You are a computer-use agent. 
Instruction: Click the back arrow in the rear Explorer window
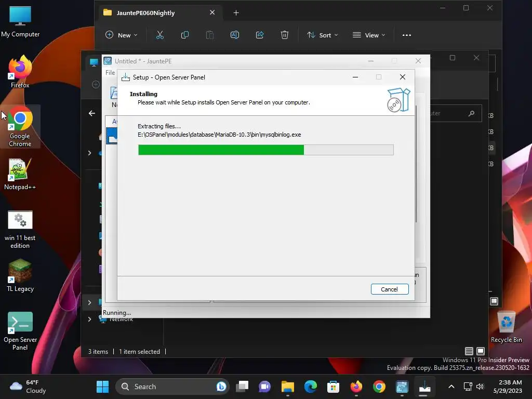coord(92,113)
